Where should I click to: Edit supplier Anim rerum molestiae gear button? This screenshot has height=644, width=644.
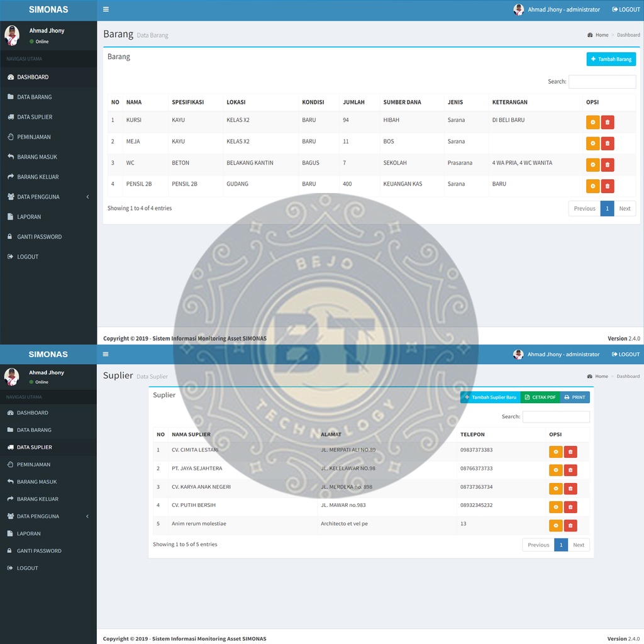tap(556, 525)
